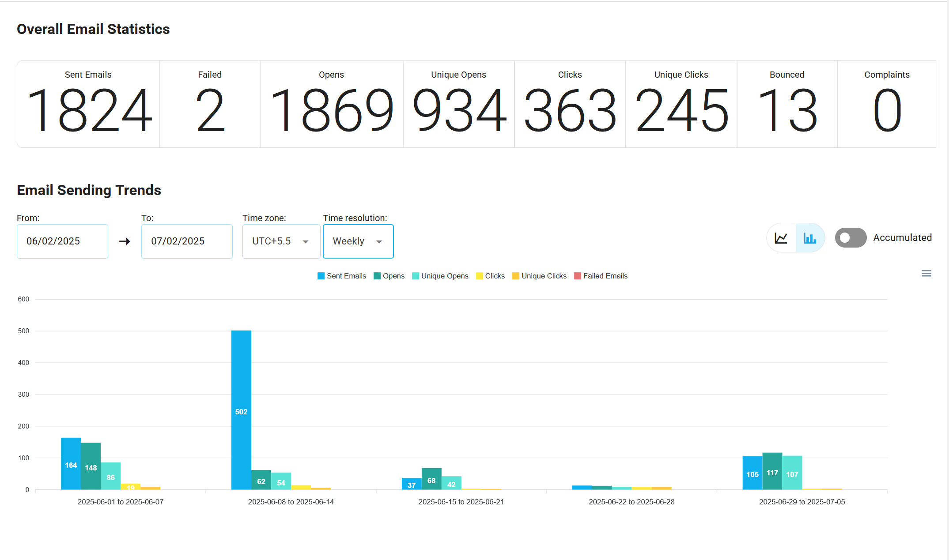Click the Failed Emails legend color square

(x=577, y=276)
